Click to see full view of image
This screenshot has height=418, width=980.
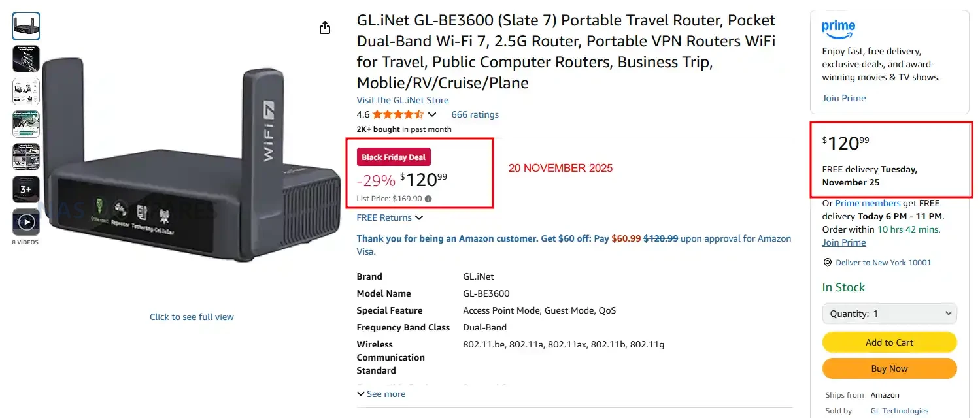192,317
